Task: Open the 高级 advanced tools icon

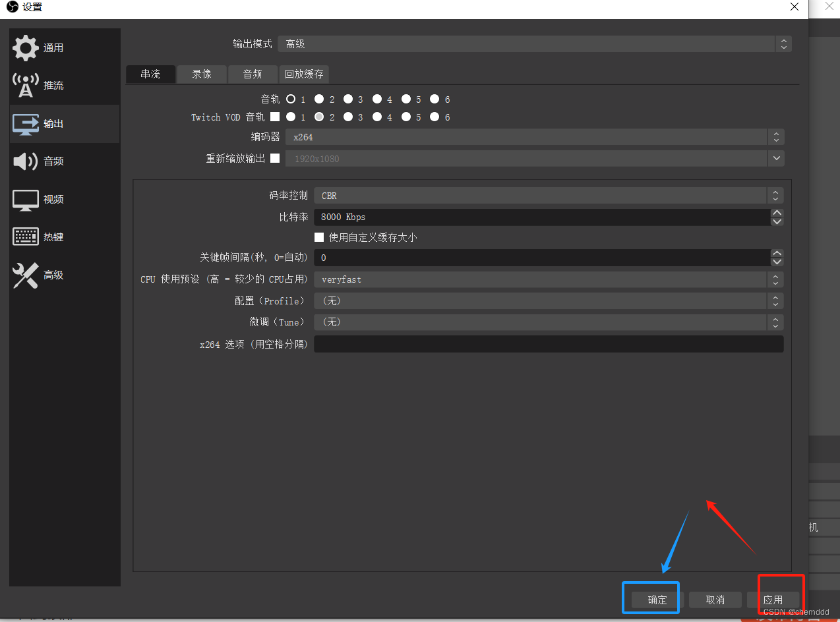Action: click(26, 275)
